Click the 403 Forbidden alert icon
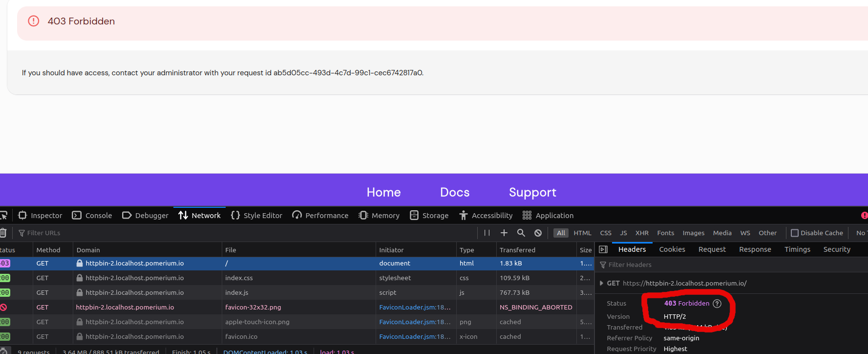Image resolution: width=868 pixels, height=354 pixels. 33,21
